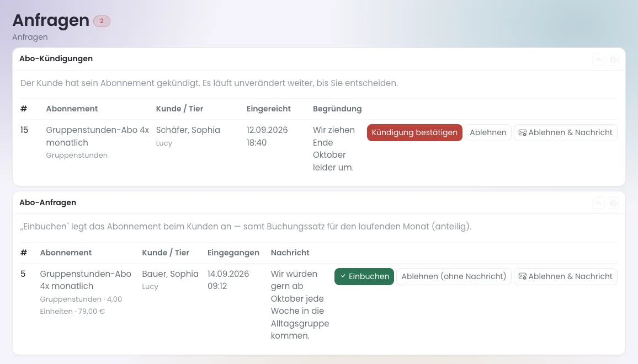
Task: Click the Anfragen count badge
Action: [x=102, y=21]
